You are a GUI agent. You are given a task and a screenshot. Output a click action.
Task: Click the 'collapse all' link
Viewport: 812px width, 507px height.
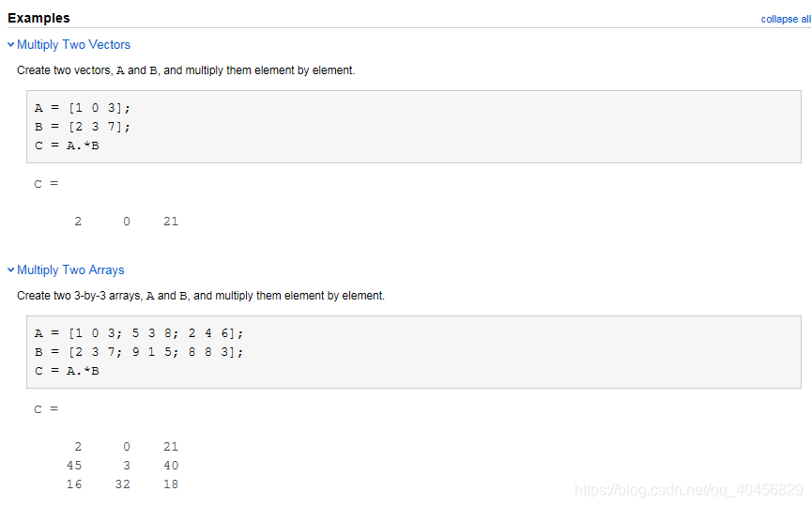(x=786, y=19)
